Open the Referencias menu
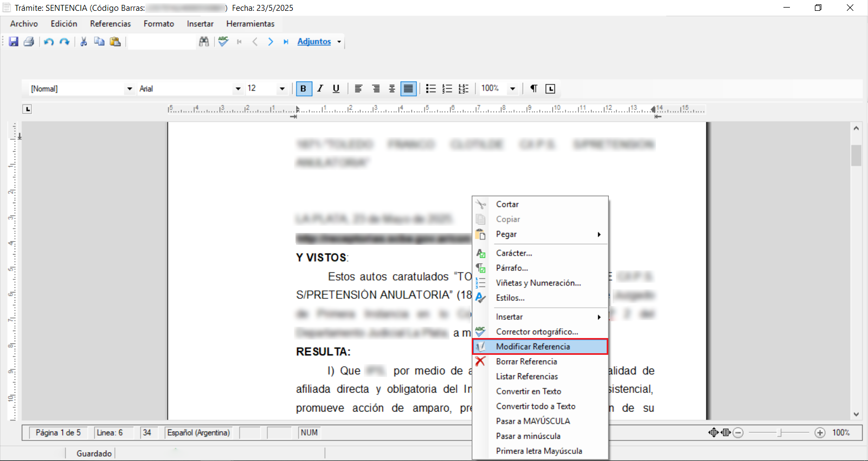 click(110, 24)
